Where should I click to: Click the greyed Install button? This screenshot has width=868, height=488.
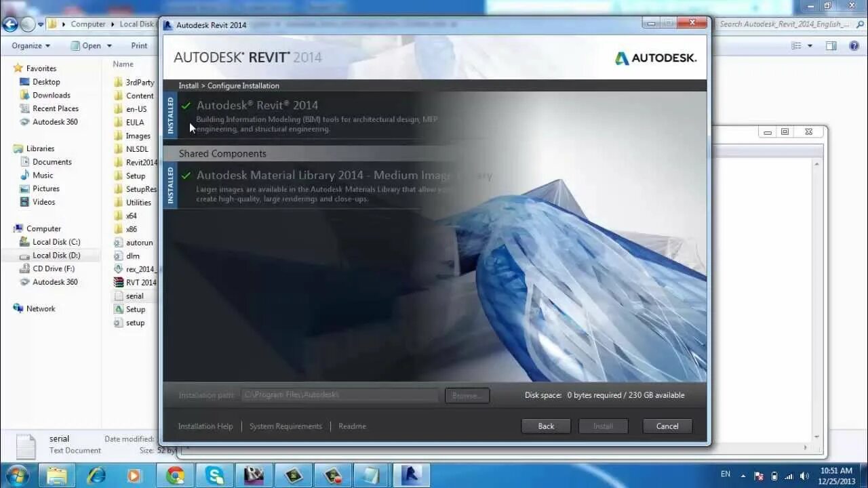(603, 426)
